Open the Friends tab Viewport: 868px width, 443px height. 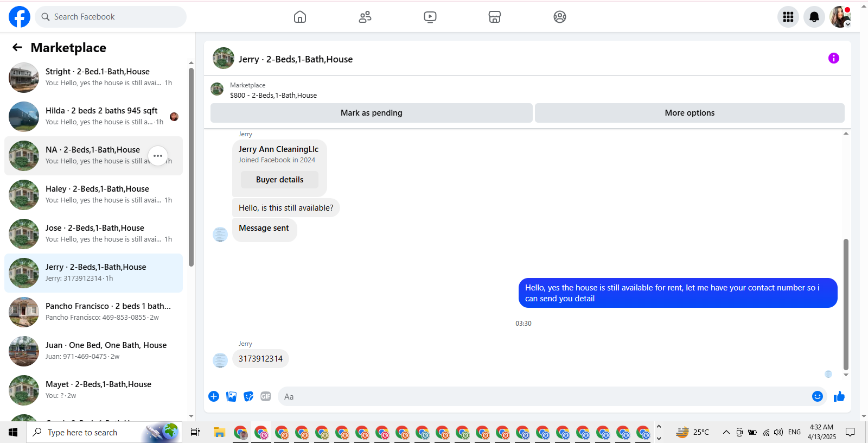coord(365,17)
